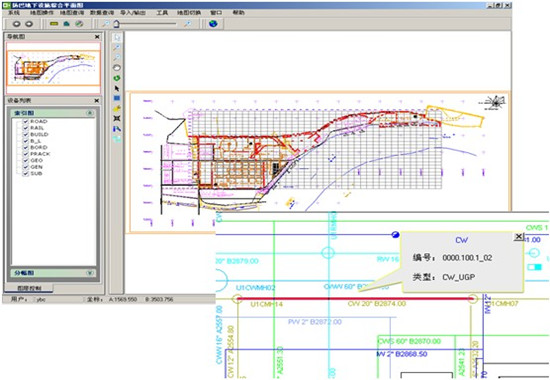Open the first menu on the menu bar
This screenshot has height=380, width=550.
tap(14, 13)
